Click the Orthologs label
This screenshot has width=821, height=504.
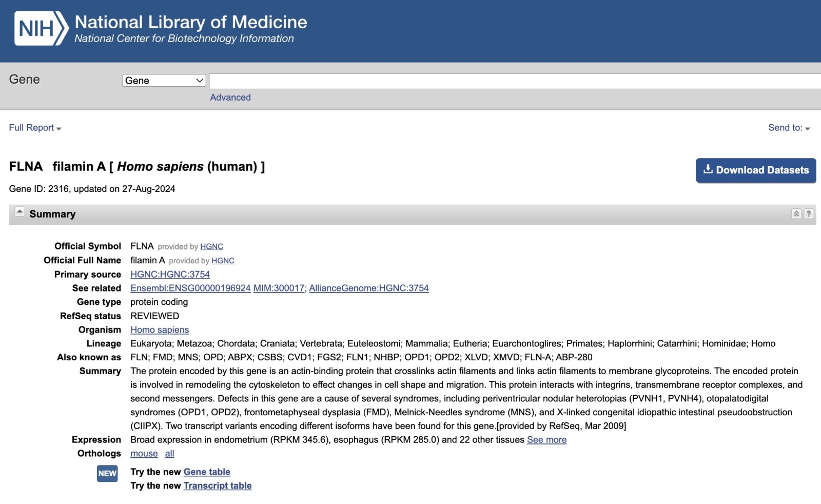click(x=99, y=454)
